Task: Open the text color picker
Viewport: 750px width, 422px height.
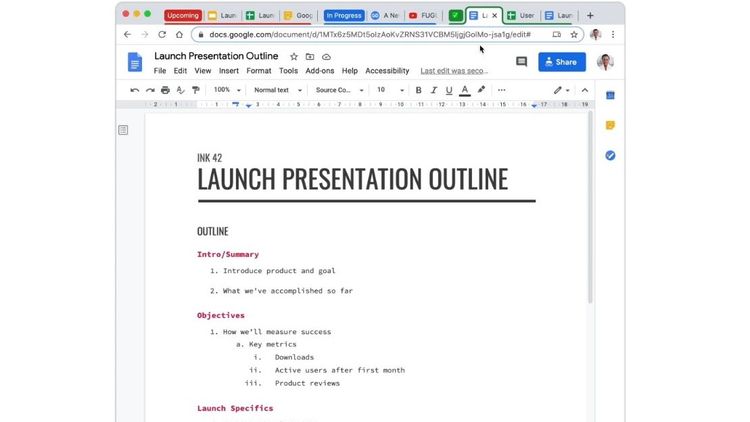Action: [x=464, y=90]
